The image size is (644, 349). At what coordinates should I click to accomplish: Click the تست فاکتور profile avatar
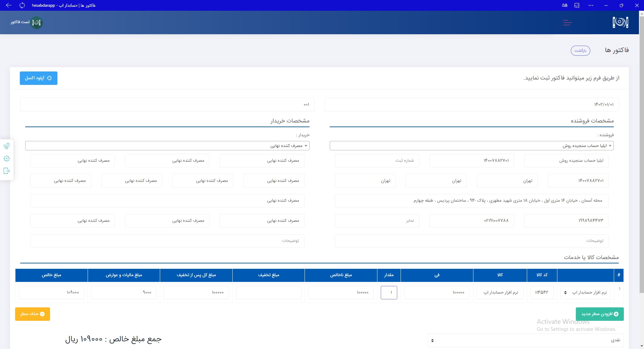(37, 23)
